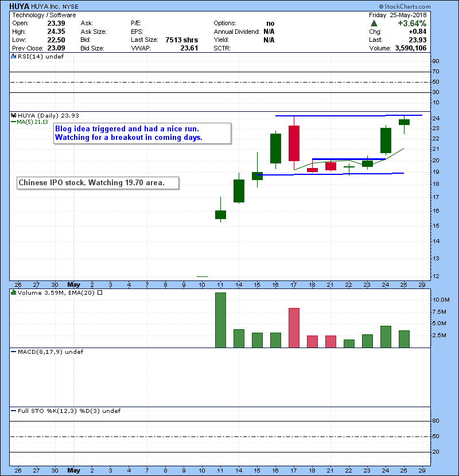
Task: Click the Low price 22.50
Action: pos(56,40)
